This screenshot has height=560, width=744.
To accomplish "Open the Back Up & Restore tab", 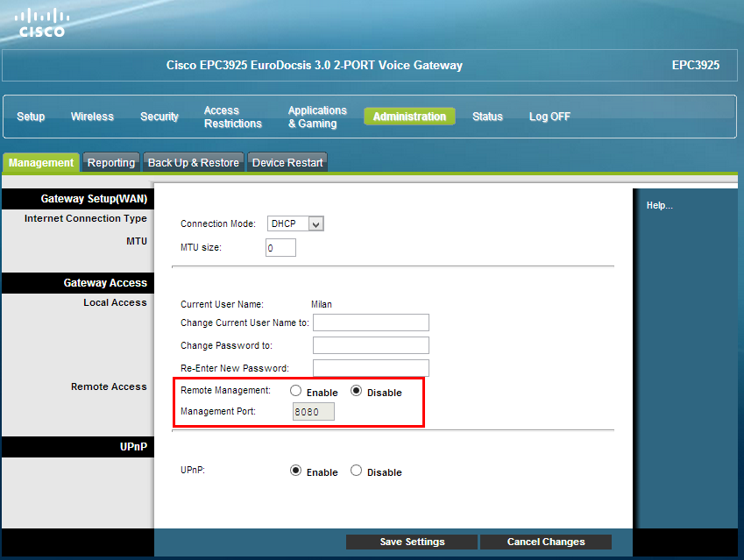I will (x=194, y=163).
